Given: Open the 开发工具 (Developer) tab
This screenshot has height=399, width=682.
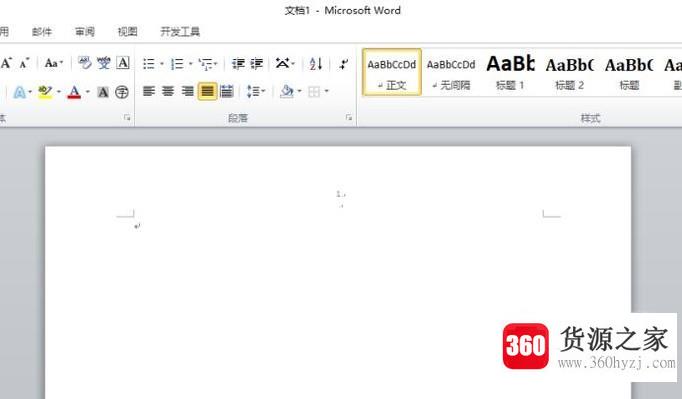Looking at the screenshot, I should pos(180,32).
